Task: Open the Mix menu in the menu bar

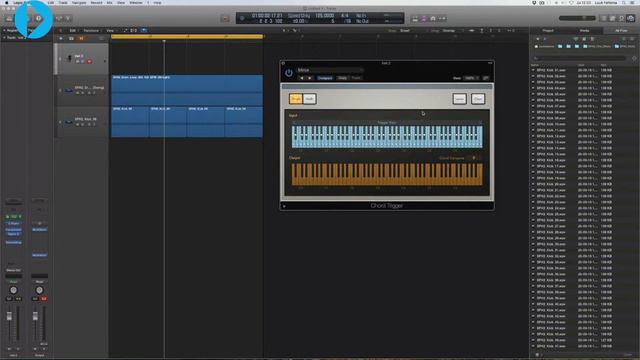Action: [x=109, y=2]
